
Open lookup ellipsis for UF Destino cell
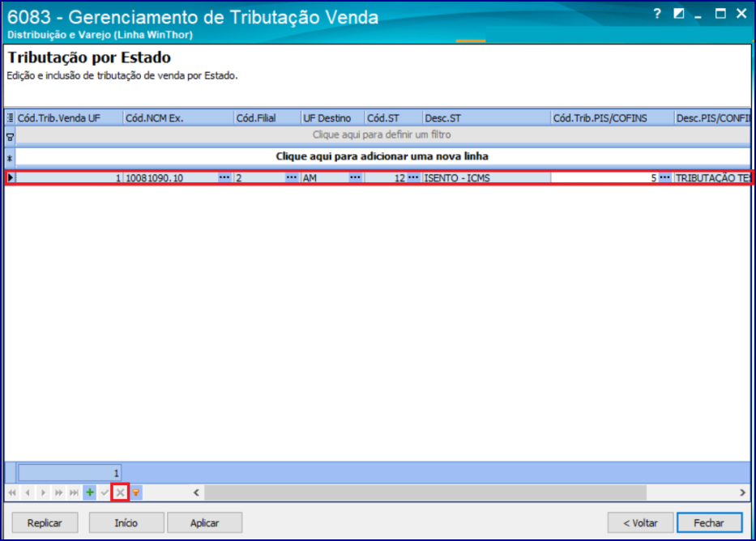[x=356, y=177]
